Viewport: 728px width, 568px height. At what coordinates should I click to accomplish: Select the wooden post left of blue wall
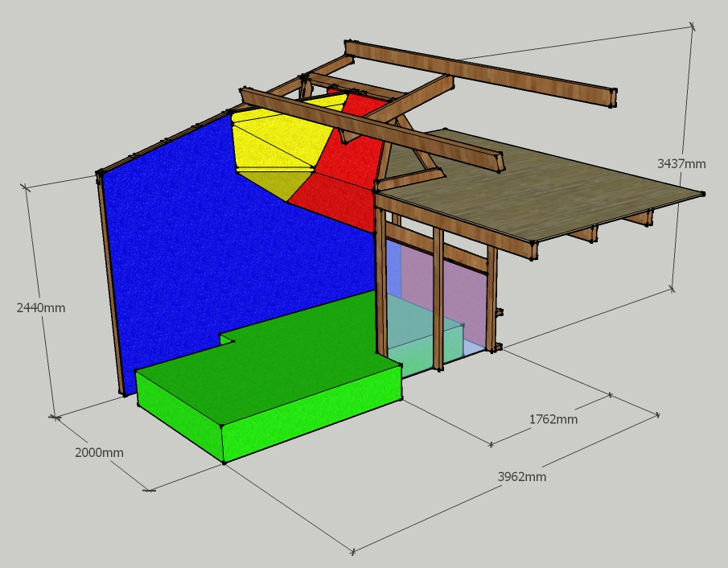(110, 290)
